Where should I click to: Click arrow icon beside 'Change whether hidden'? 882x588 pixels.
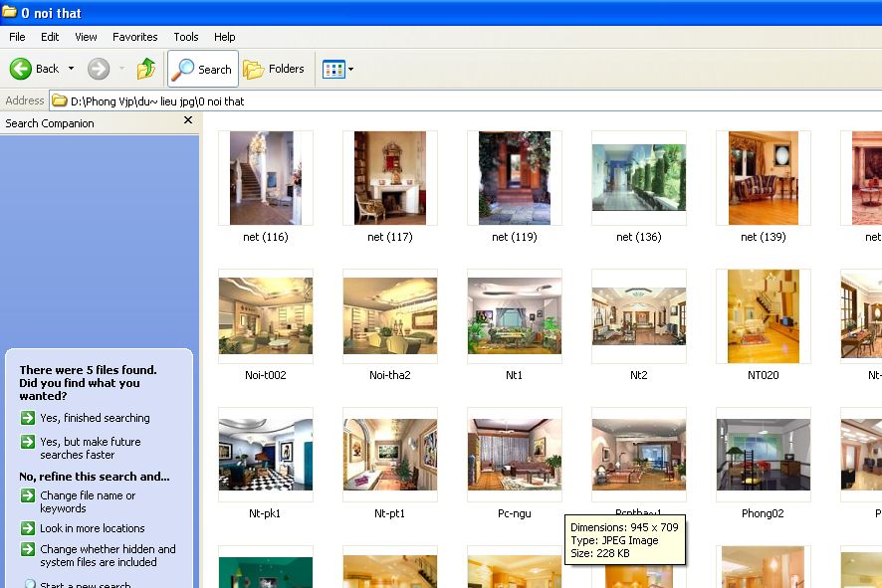[28, 549]
